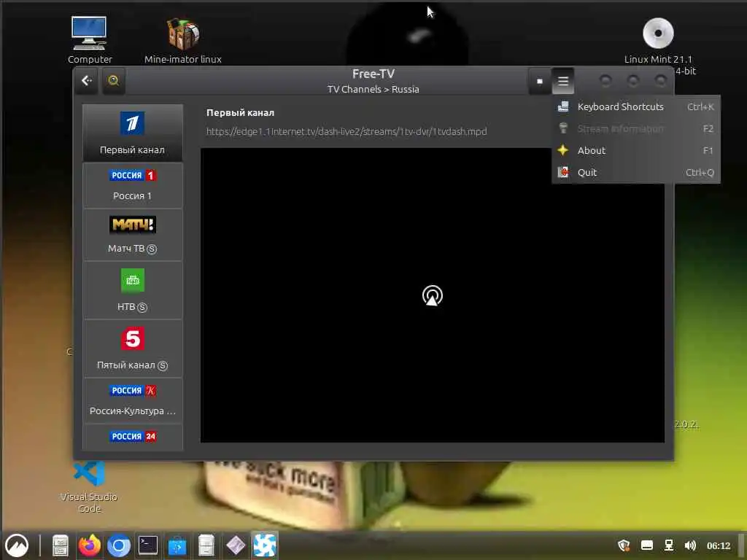Toggle the hamburger menu button
This screenshot has width=747, height=560.
[x=563, y=82]
